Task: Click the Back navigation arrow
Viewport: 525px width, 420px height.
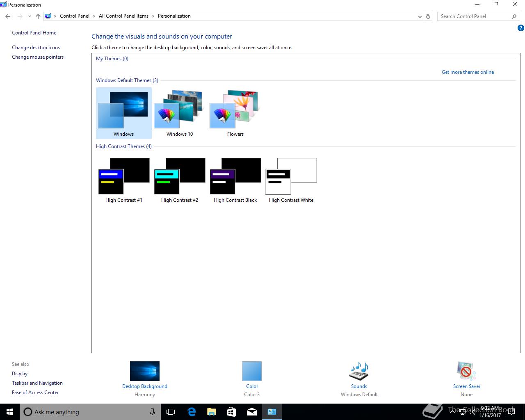Action: click(8, 16)
